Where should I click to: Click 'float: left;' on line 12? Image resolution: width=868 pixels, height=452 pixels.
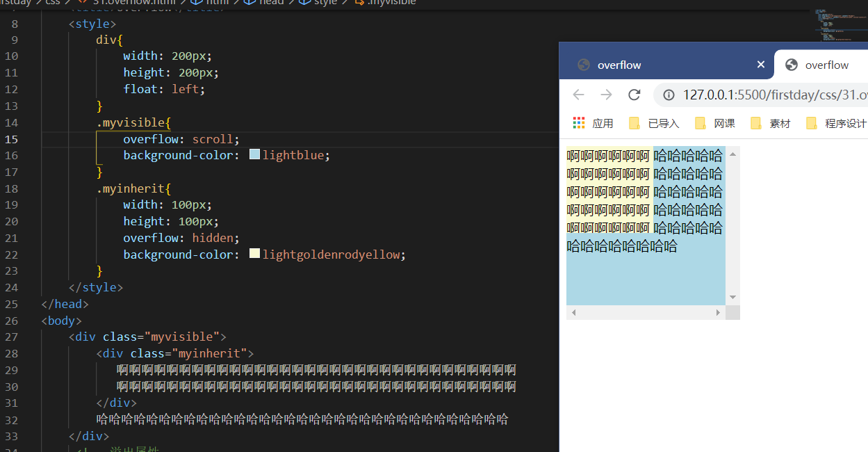point(165,89)
